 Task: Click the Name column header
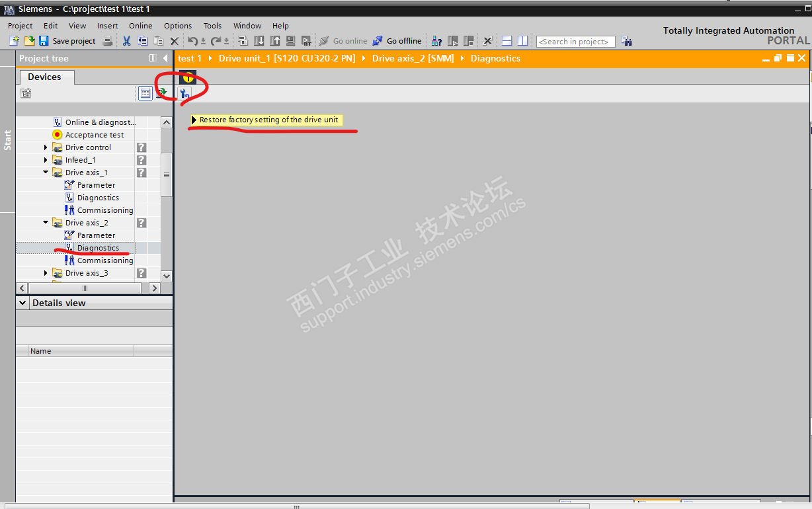pos(81,351)
